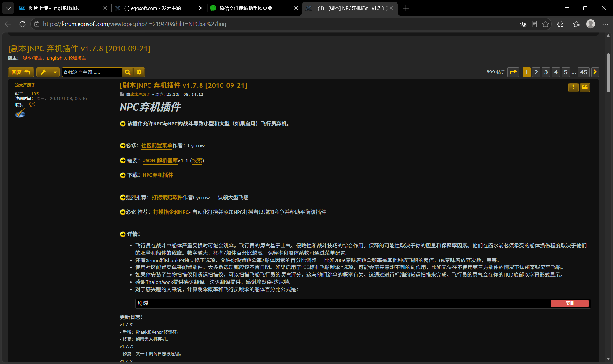Reload the current page
This screenshot has width=613, height=364.
point(22,24)
